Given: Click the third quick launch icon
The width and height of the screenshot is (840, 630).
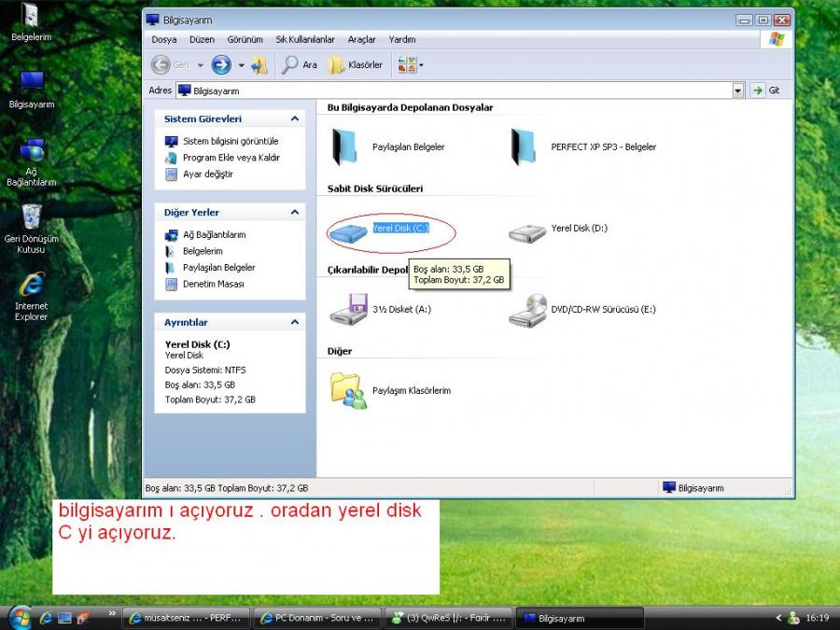Looking at the screenshot, I should coord(83,618).
